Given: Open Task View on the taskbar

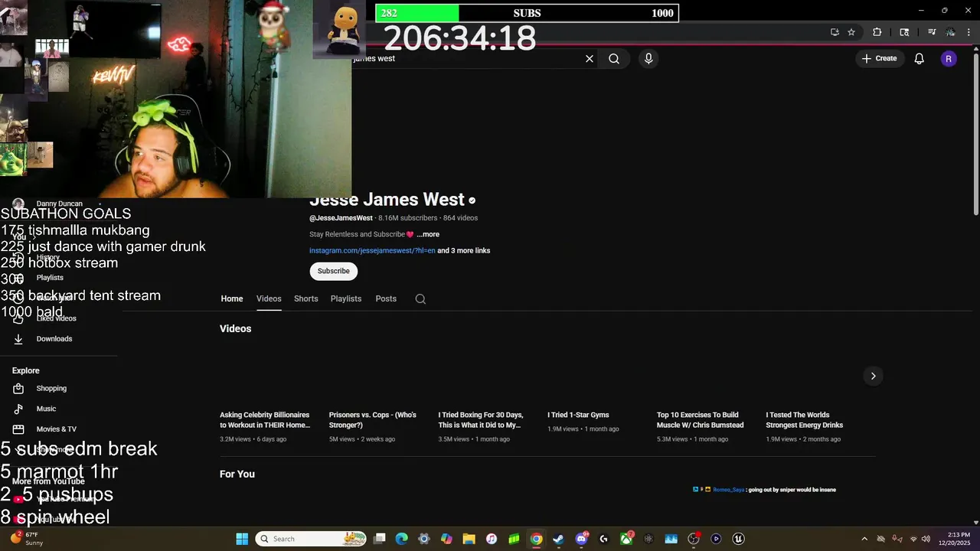Looking at the screenshot, I should pyautogui.click(x=379, y=539).
